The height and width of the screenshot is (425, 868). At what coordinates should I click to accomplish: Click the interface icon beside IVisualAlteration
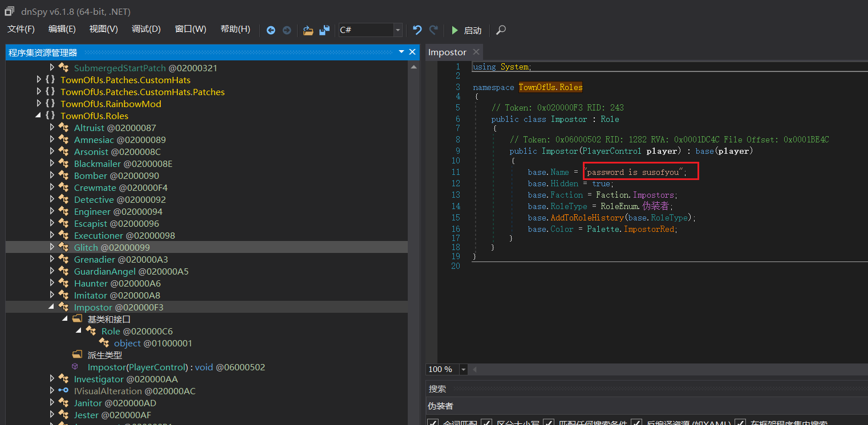pyautogui.click(x=63, y=391)
